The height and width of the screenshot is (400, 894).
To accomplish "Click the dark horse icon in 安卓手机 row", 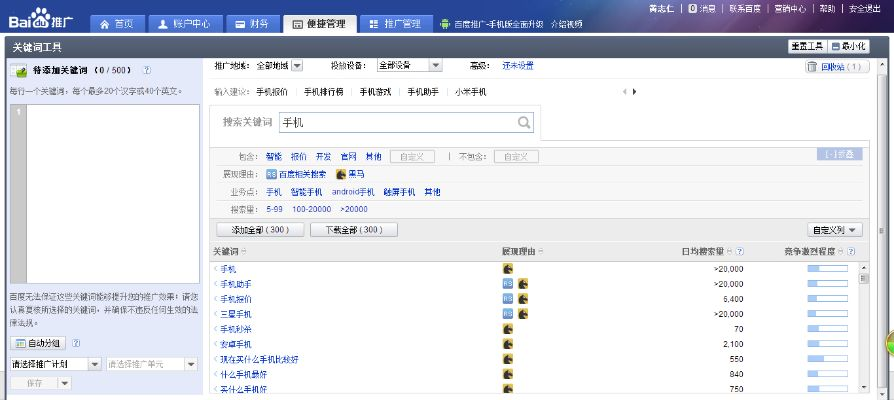I will (507, 344).
